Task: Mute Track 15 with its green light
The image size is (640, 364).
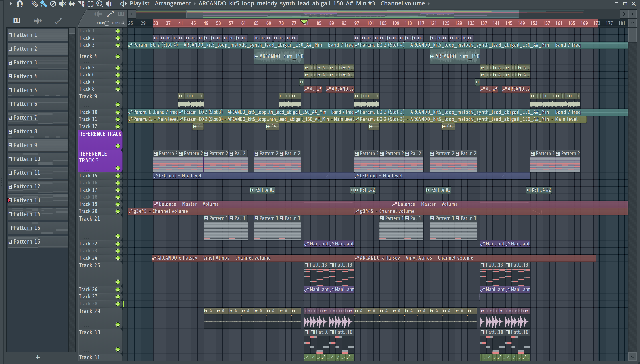Action: click(x=118, y=176)
